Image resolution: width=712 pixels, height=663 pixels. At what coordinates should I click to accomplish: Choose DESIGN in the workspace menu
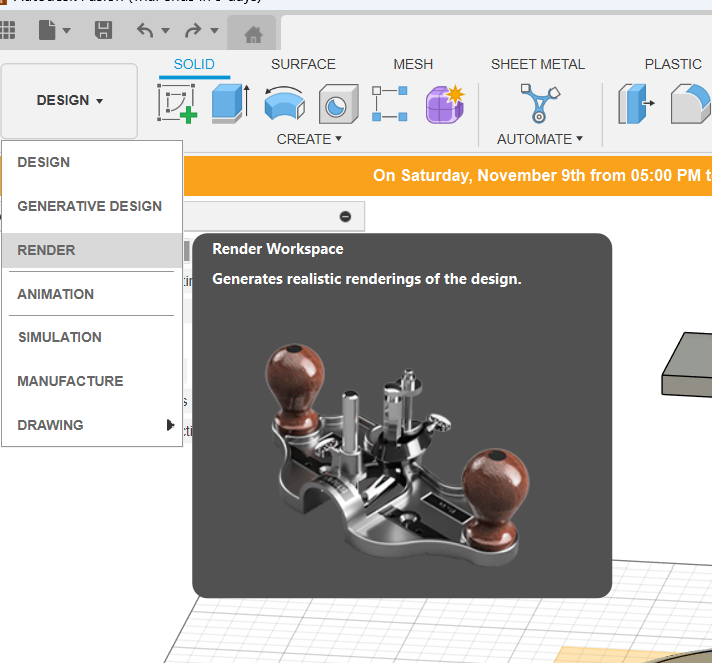coord(92,162)
